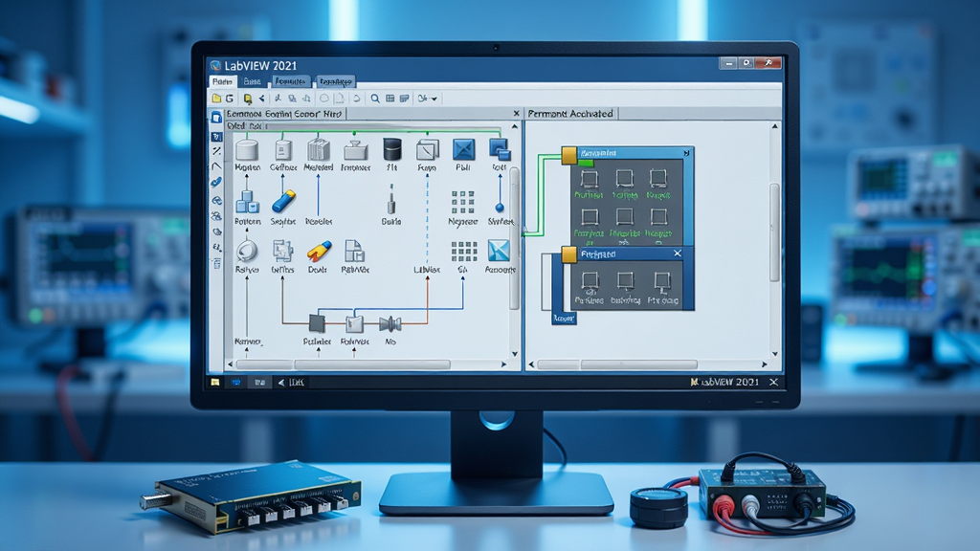Image resolution: width=980 pixels, height=551 pixels.
Task: Open the dropdown arrow at the toolbar's end
Action: click(434, 99)
